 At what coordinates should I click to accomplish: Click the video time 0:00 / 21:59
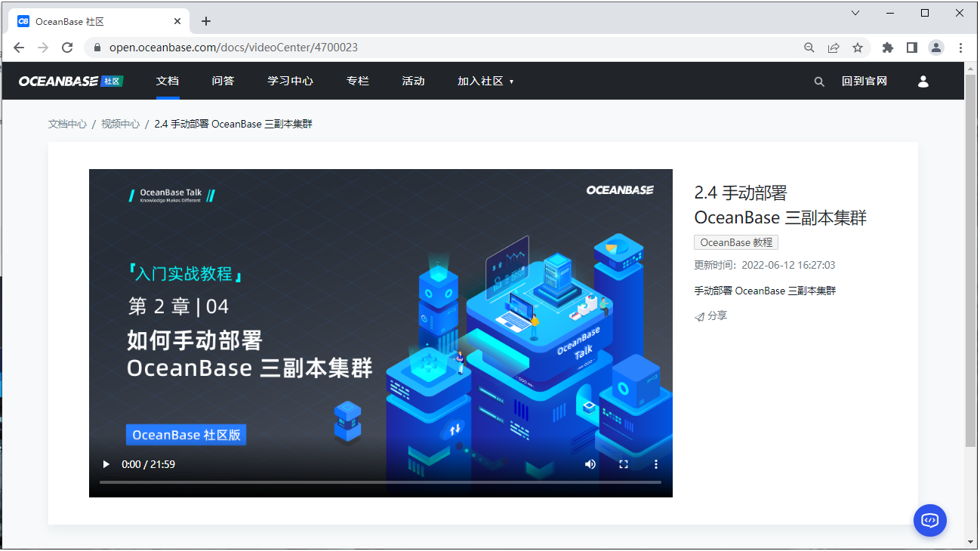[149, 464]
